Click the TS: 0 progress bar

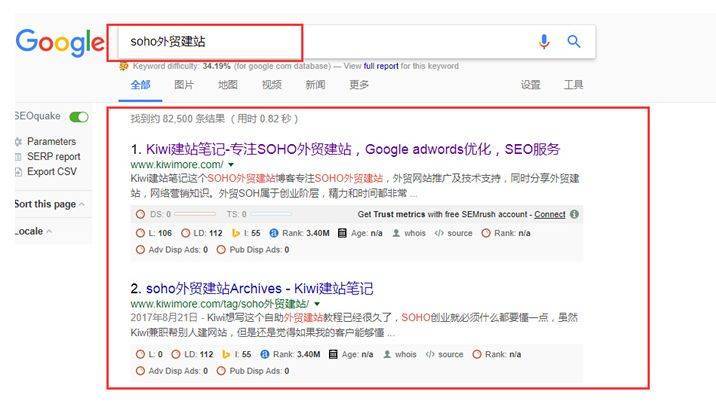click(271, 214)
